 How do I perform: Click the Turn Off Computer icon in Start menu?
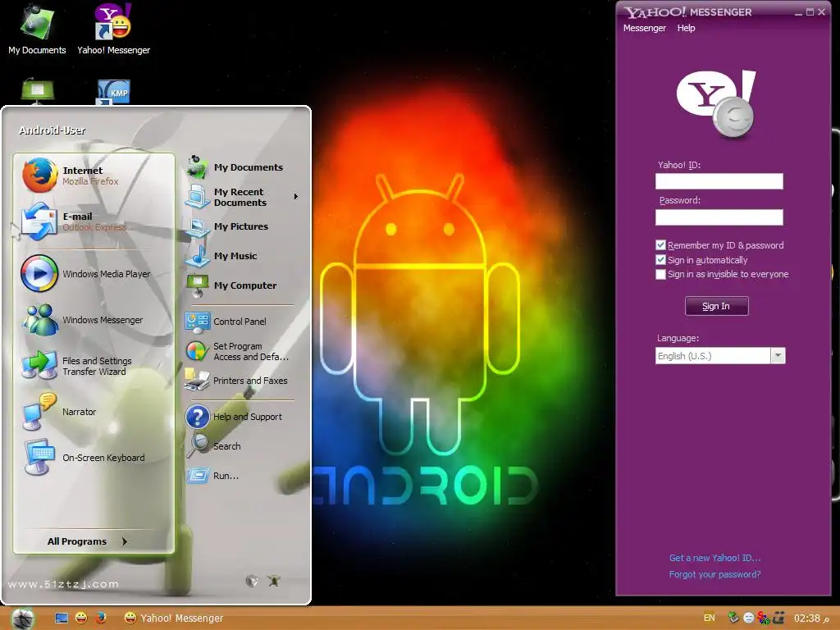coord(274,581)
